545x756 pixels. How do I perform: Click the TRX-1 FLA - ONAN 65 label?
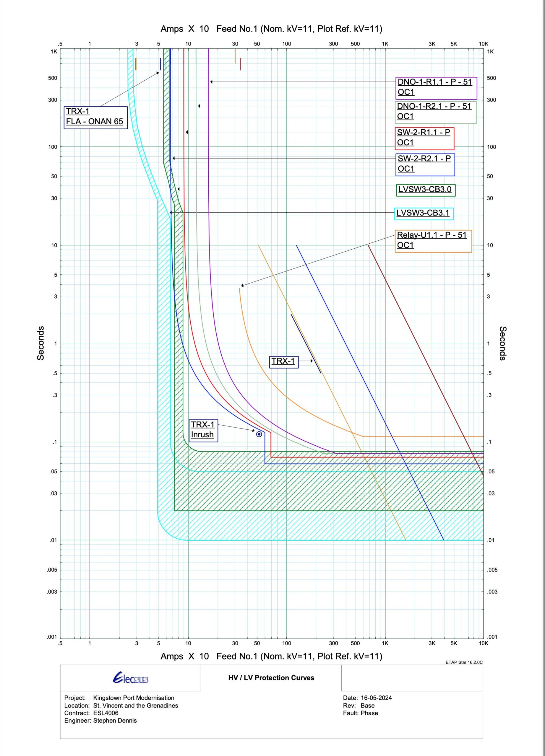tap(95, 117)
